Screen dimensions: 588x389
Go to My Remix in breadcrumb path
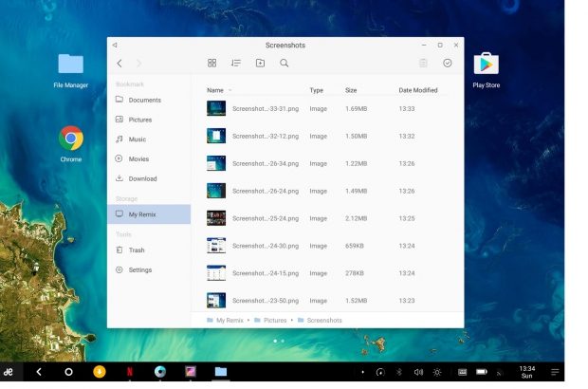(226, 320)
